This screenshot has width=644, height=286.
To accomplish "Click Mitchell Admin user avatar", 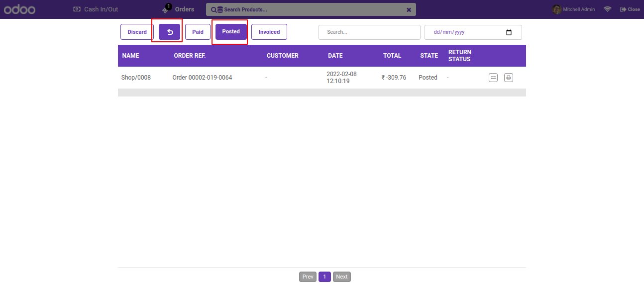I will (557, 9).
